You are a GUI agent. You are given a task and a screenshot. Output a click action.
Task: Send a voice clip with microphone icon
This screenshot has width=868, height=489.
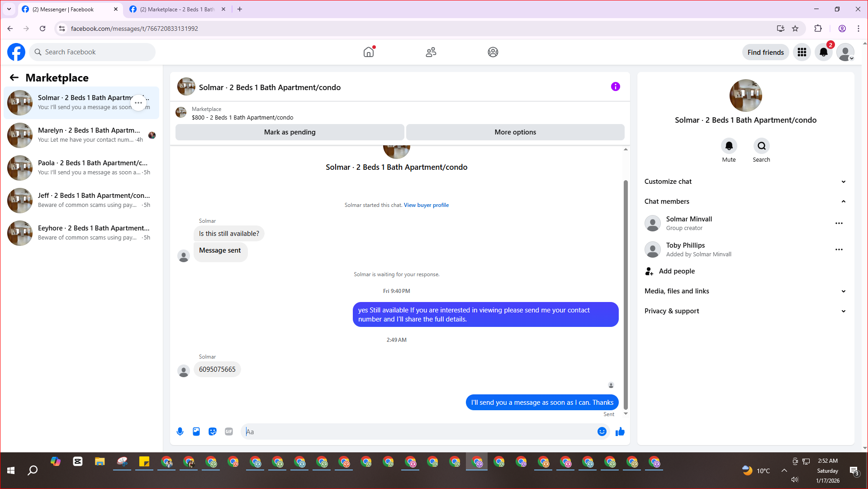(x=180, y=431)
